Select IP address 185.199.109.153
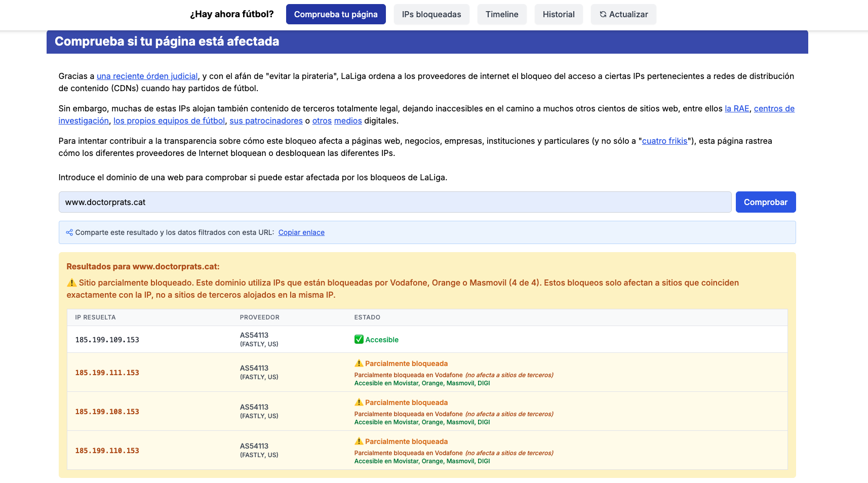Viewport: 868px width, 483px height. coord(107,340)
